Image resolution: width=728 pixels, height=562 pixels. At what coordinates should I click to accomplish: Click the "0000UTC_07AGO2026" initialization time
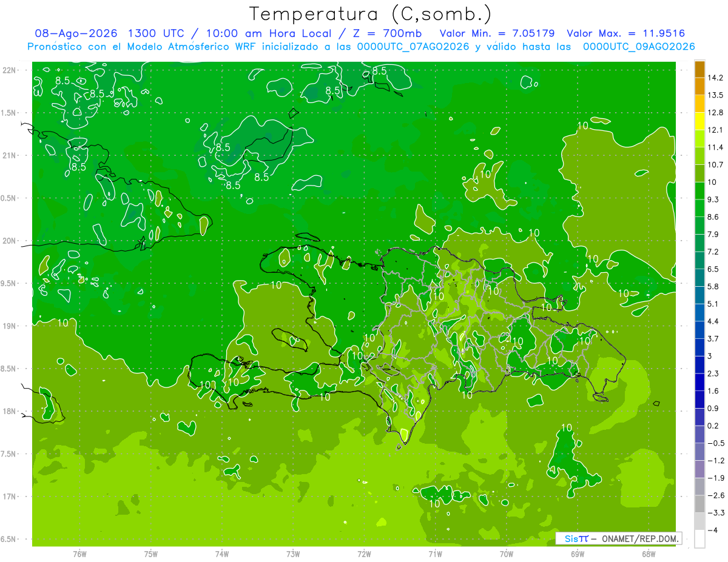click(x=413, y=47)
